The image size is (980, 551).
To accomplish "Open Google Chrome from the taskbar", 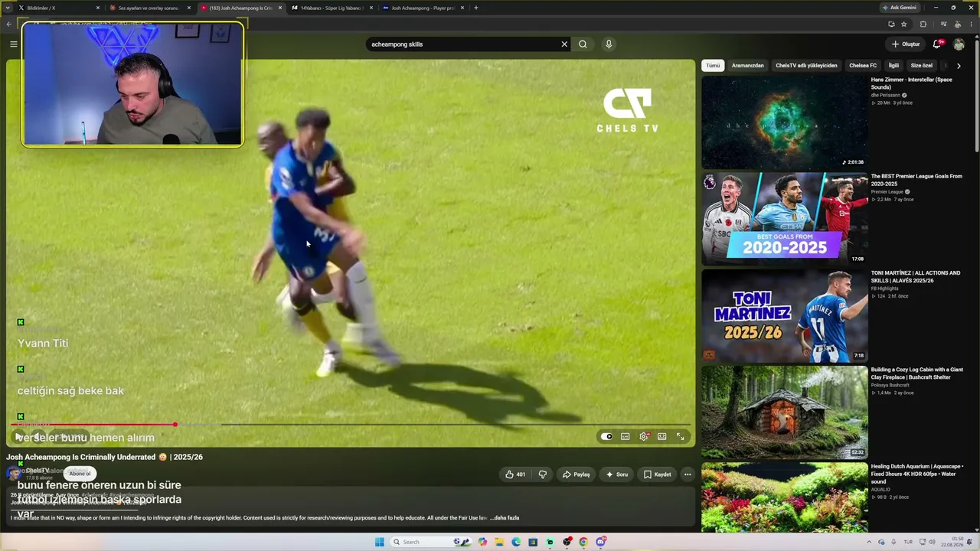I will point(583,542).
